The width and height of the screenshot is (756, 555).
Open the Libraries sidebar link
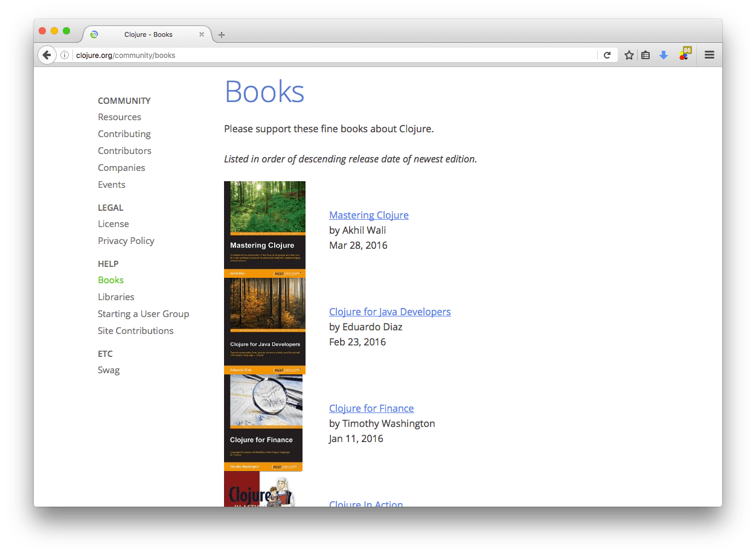tap(116, 297)
